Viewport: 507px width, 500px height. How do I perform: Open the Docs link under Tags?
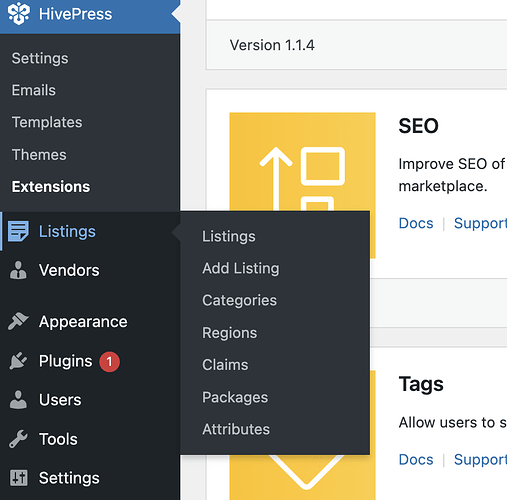pos(416,459)
